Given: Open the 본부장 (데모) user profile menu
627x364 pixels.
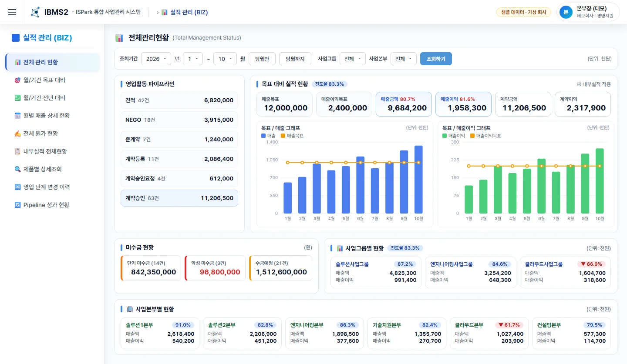Looking at the screenshot, I should (x=588, y=12).
